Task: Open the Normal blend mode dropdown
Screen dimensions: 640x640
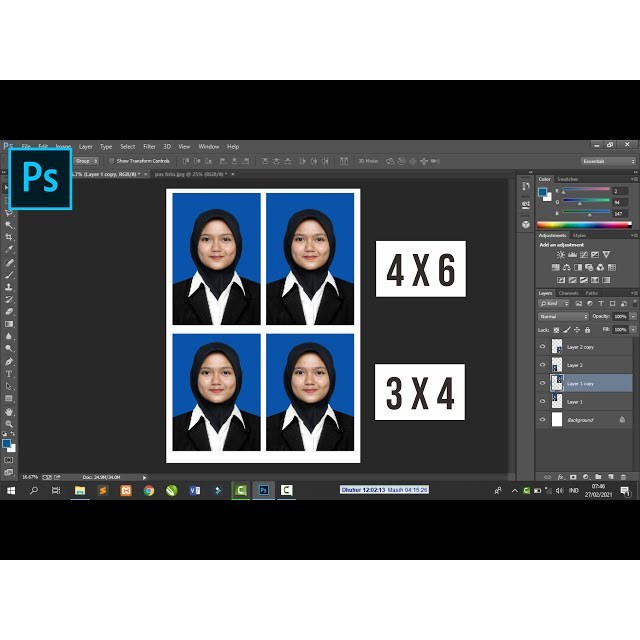Action: pos(563,316)
